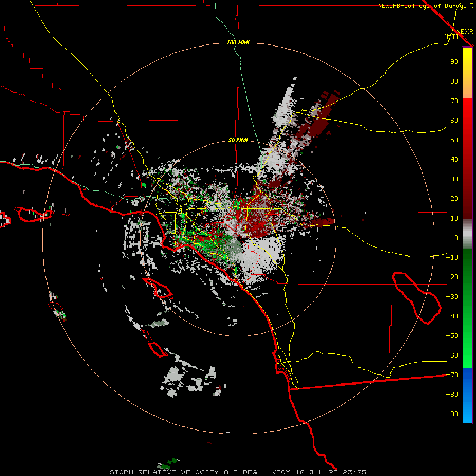This screenshot has width=476, height=476.
Task: Click the -80 value on velocity scale
Action: pos(452,395)
